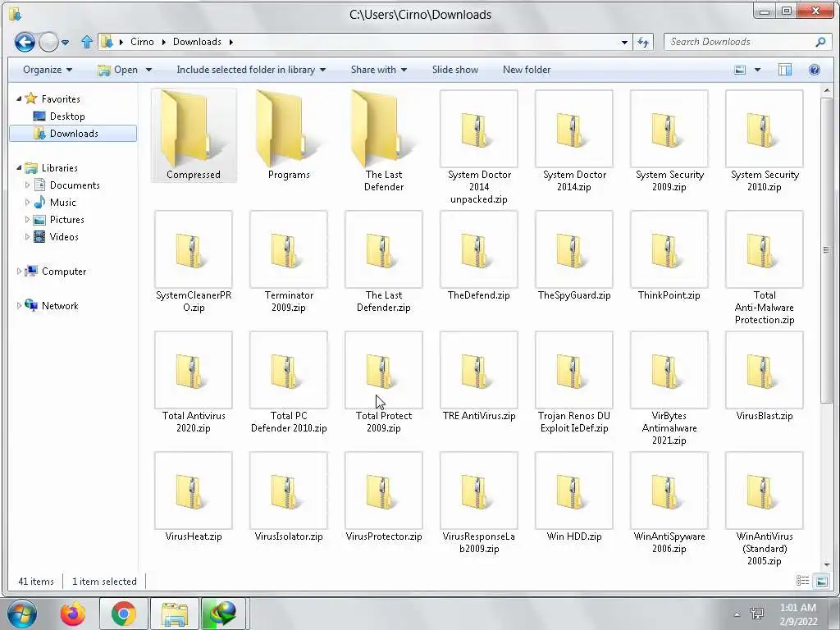Select WinAntiSpyware 2006.zip

click(x=669, y=503)
